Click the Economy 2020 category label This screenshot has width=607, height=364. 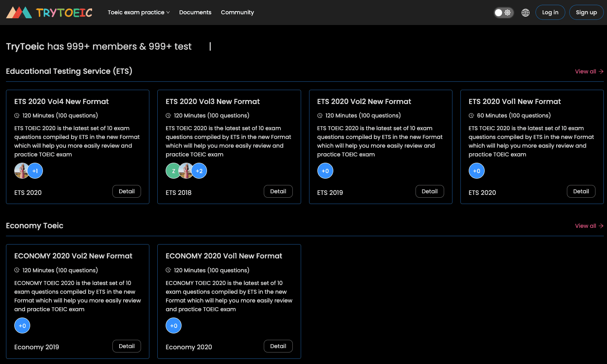tap(189, 347)
